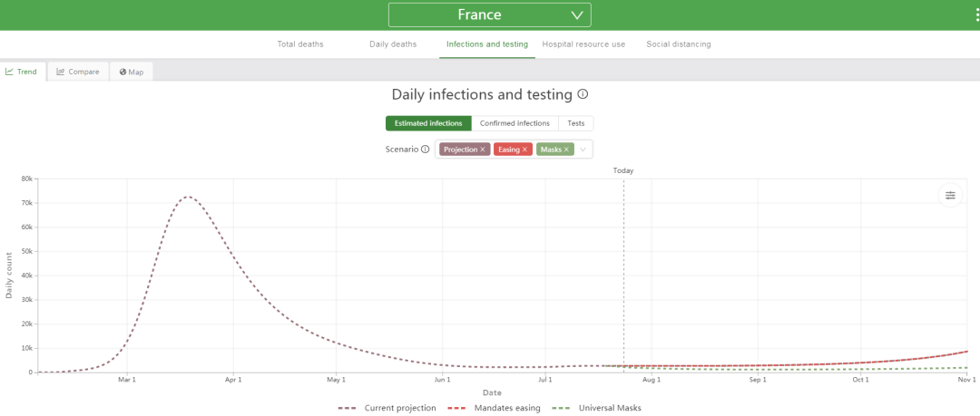Open the chart settings sliders icon
Screen dimensions: 980x416
tap(950, 196)
